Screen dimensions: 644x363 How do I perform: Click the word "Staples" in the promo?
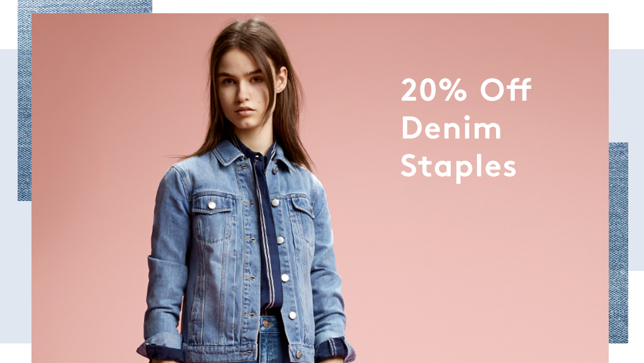click(458, 167)
